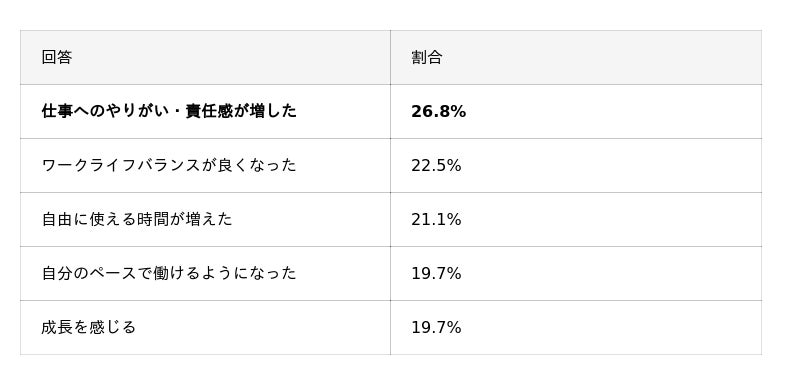Click the word 自分 in fourth row

click(57, 273)
